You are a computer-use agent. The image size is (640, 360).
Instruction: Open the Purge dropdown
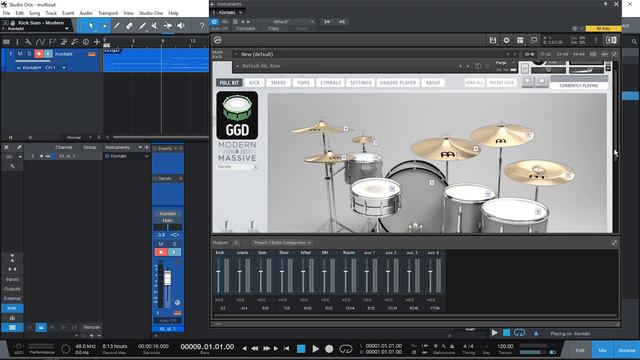505,63
